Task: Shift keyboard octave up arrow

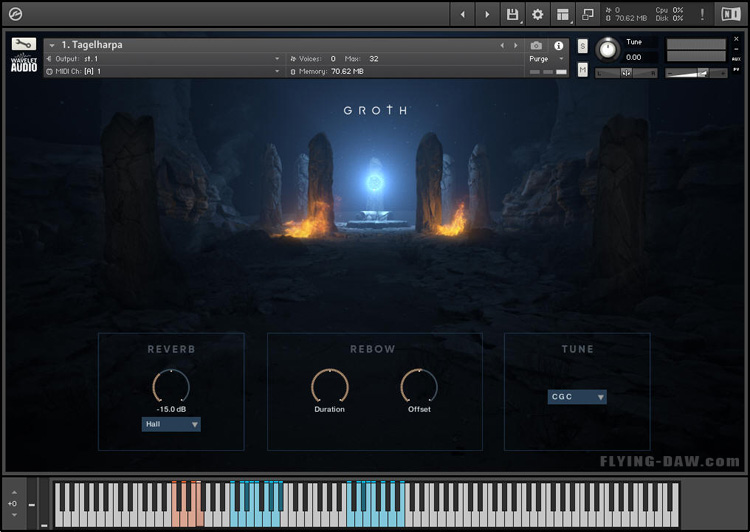Action: pos(14,492)
